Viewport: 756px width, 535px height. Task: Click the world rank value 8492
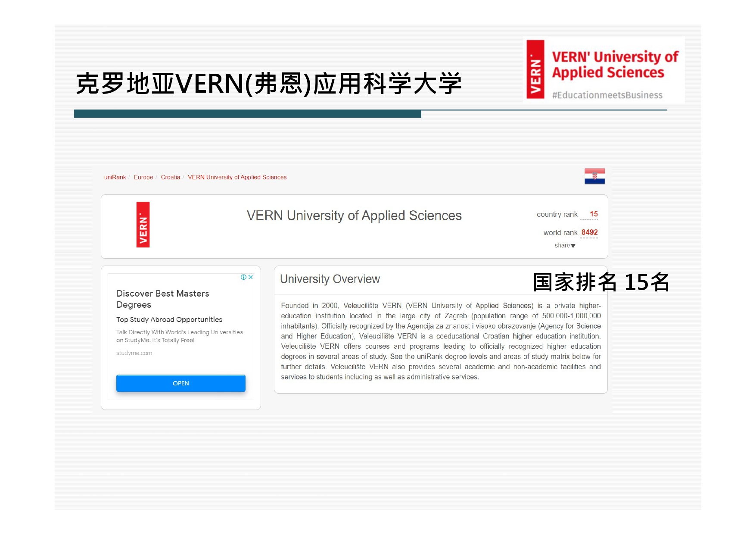click(x=589, y=232)
